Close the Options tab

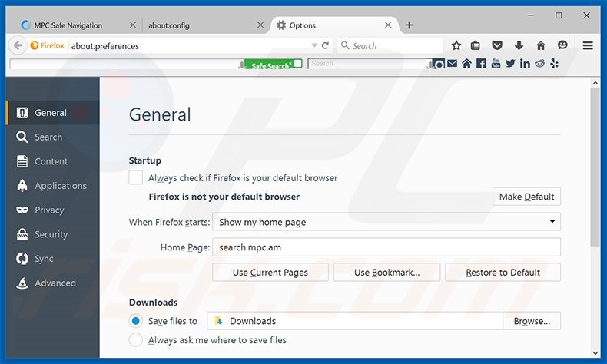pyautogui.click(x=388, y=25)
